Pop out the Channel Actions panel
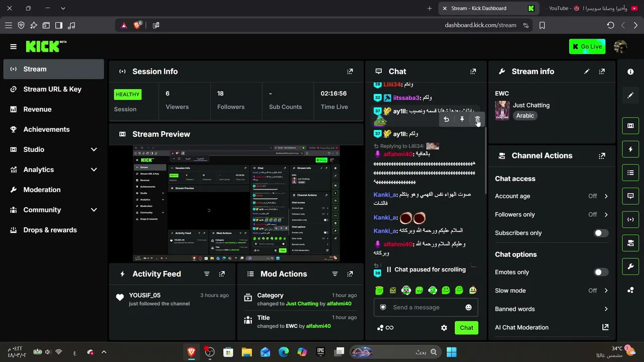Viewport: 644px width, 362px height. tap(602, 156)
